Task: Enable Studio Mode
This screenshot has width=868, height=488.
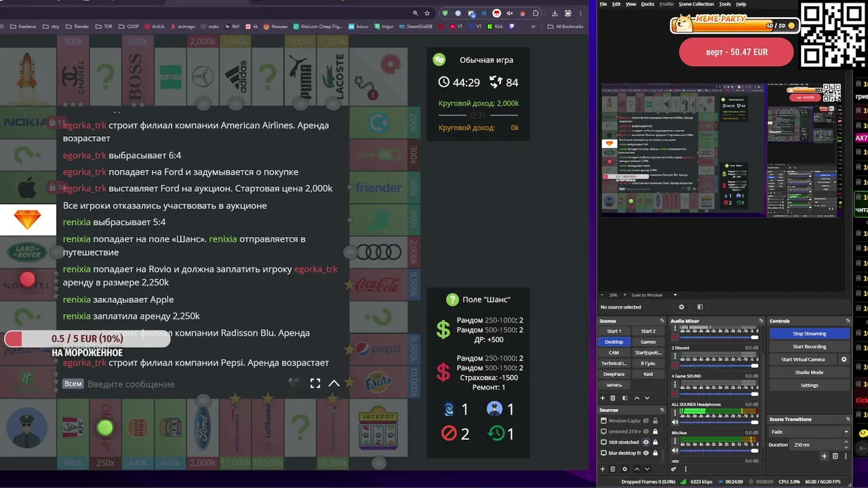Action: click(x=810, y=372)
